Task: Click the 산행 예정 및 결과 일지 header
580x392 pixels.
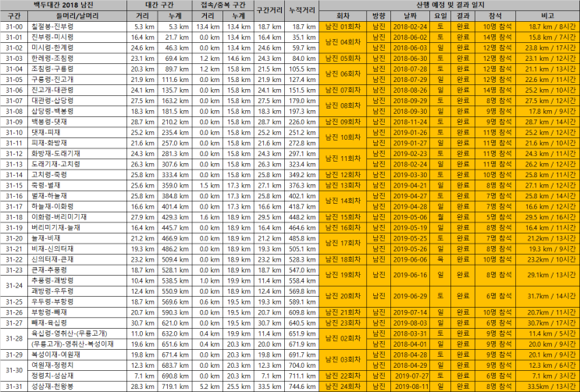Action: coord(449,5)
